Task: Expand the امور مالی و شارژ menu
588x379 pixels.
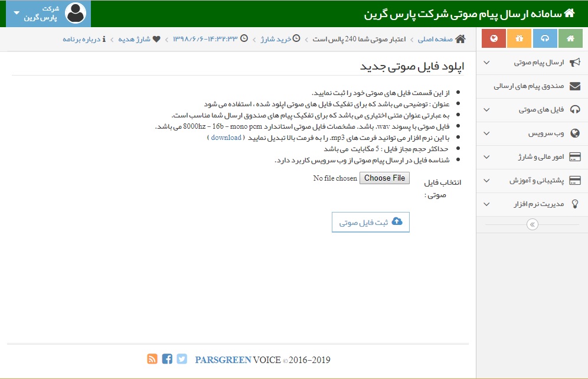Action: (x=532, y=157)
